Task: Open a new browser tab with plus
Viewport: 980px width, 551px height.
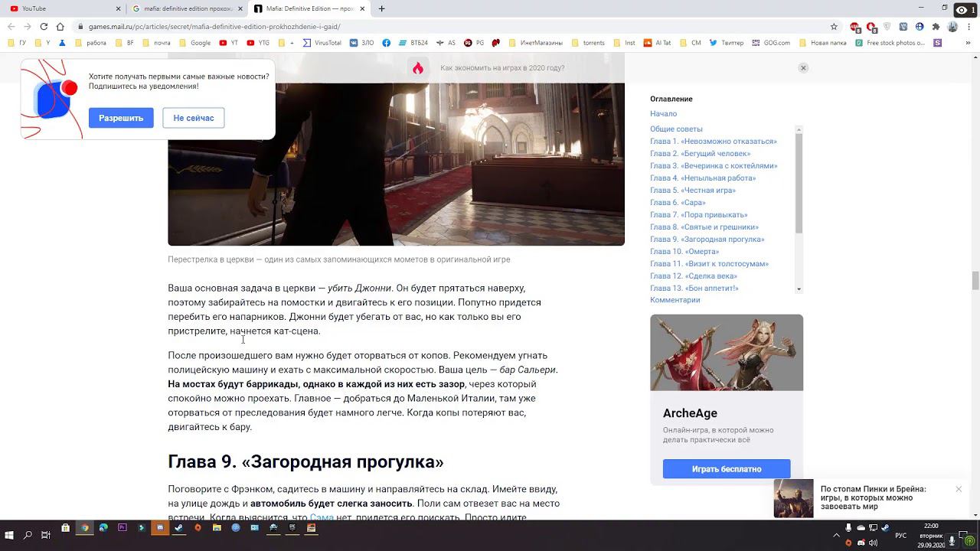Action: [x=381, y=8]
